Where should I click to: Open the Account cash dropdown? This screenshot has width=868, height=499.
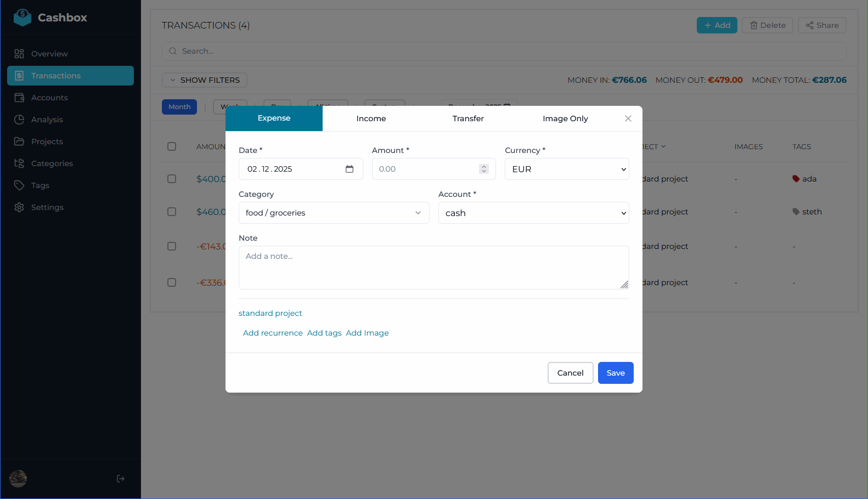[x=533, y=213]
